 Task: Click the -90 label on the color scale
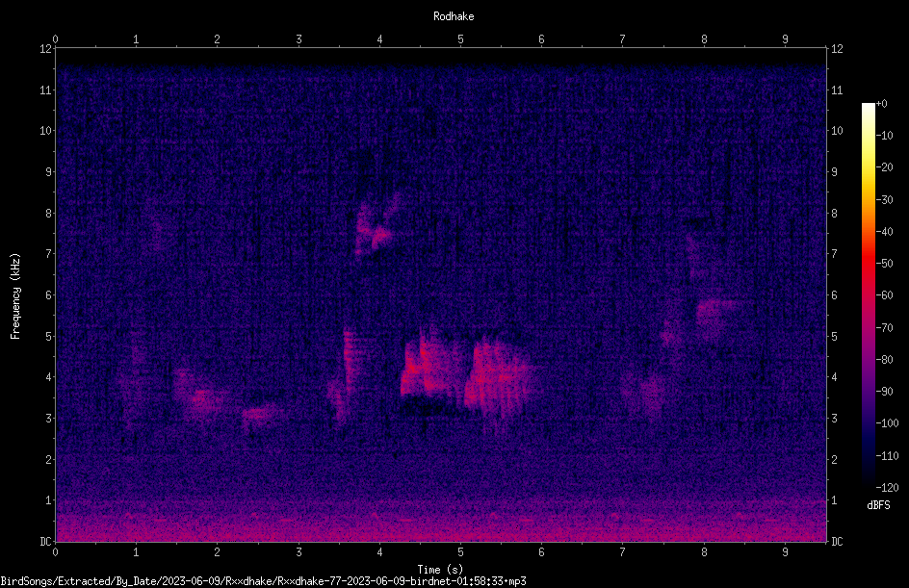coord(884,392)
